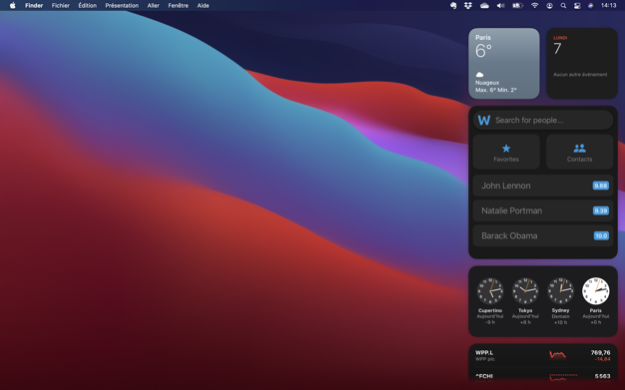This screenshot has height=390, width=625.
Task: Click the 6° temperature reading
Action: [x=483, y=51]
